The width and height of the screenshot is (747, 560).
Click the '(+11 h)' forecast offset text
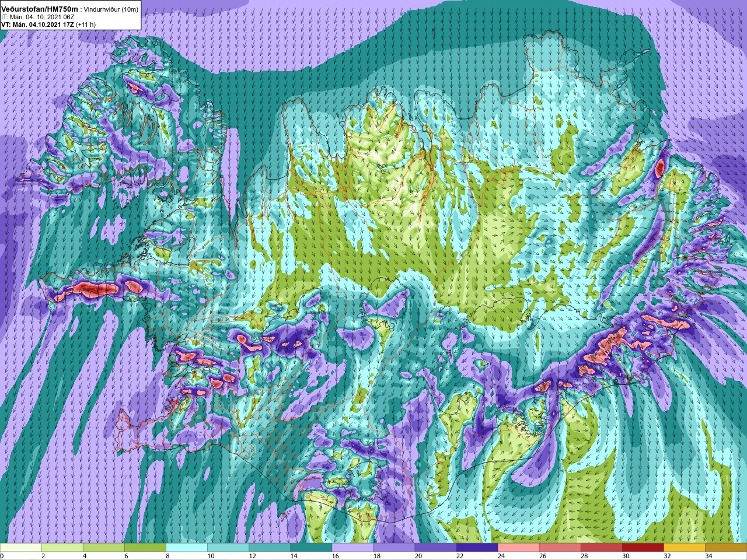tap(86, 24)
